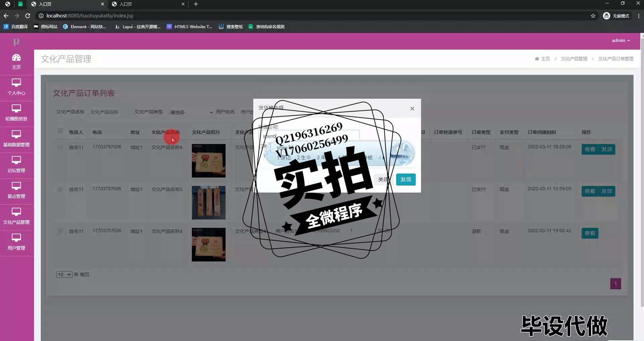This screenshot has width=644, height=341.
Task: Open 表结构命名规则 bookmark
Action: [267, 26]
